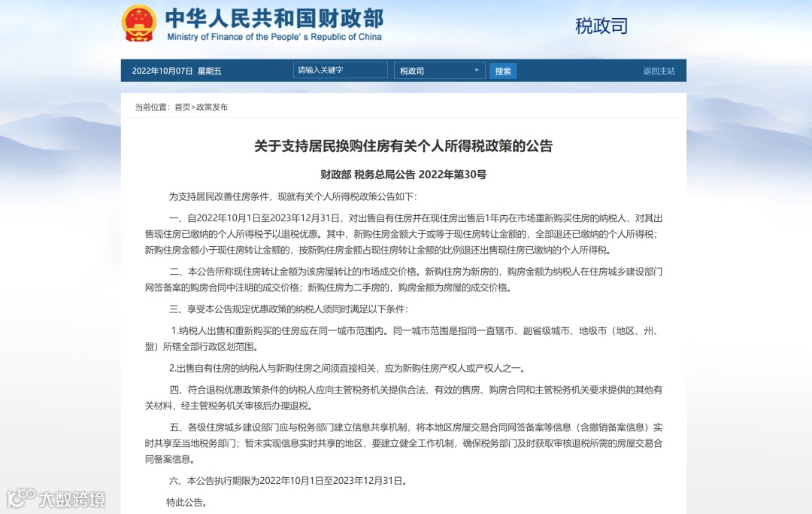Click the paragraph starting 五、各级住房城乡建设部门

[404, 443]
